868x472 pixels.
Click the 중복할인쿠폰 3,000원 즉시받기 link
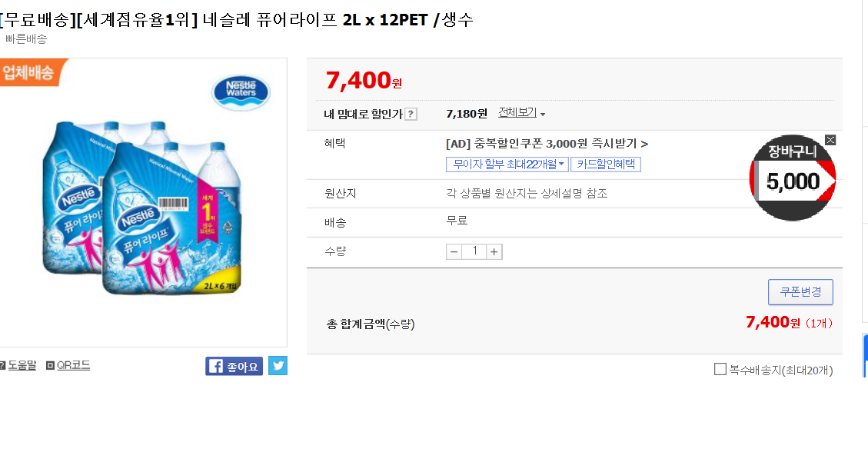[x=547, y=144]
